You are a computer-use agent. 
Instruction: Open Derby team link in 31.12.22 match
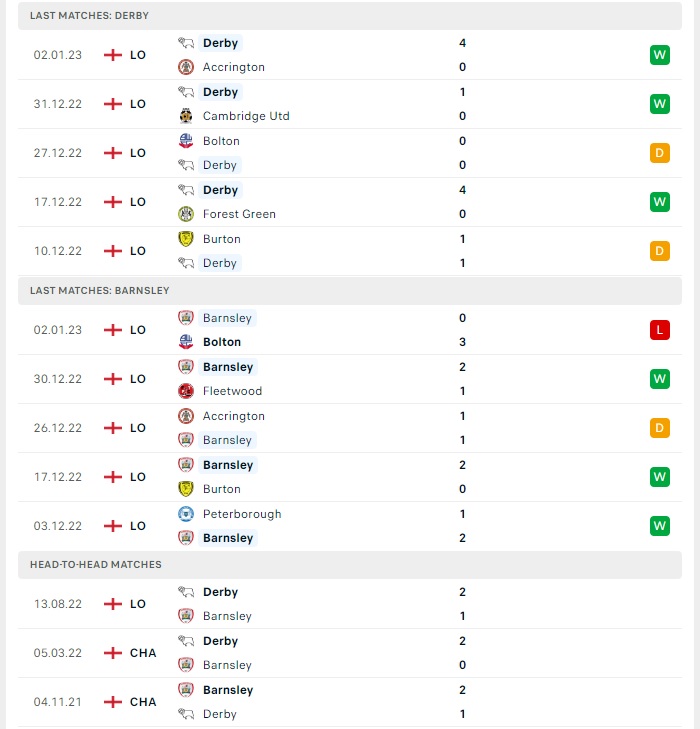coord(220,92)
